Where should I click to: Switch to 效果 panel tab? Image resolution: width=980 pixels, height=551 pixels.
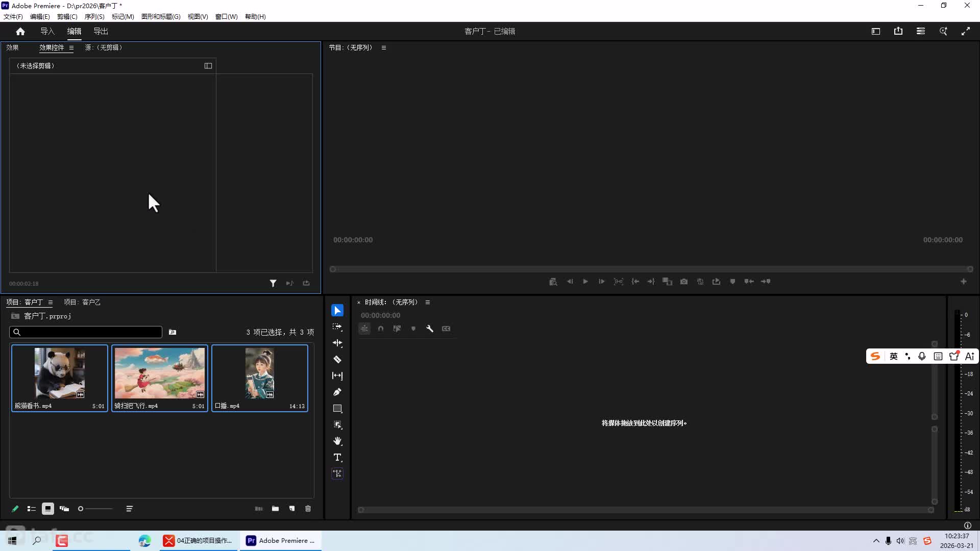click(x=12, y=47)
